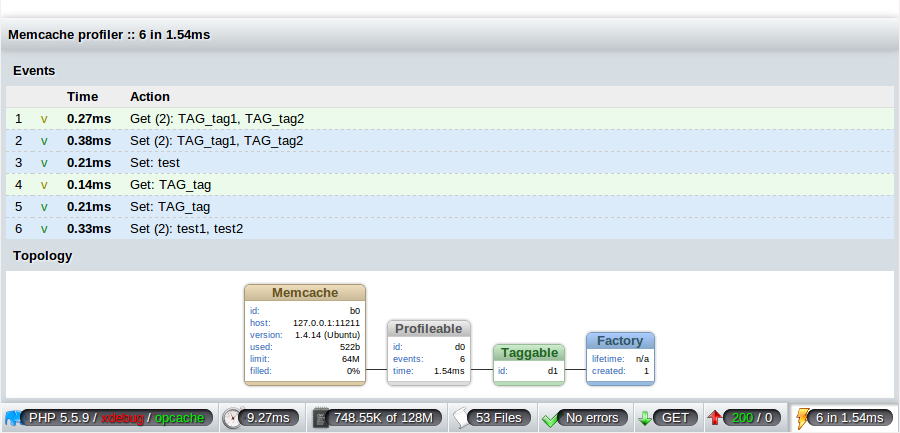This screenshot has height=433, width=900.
Task: Click the Topology section heading
Action: pos(42,256)
